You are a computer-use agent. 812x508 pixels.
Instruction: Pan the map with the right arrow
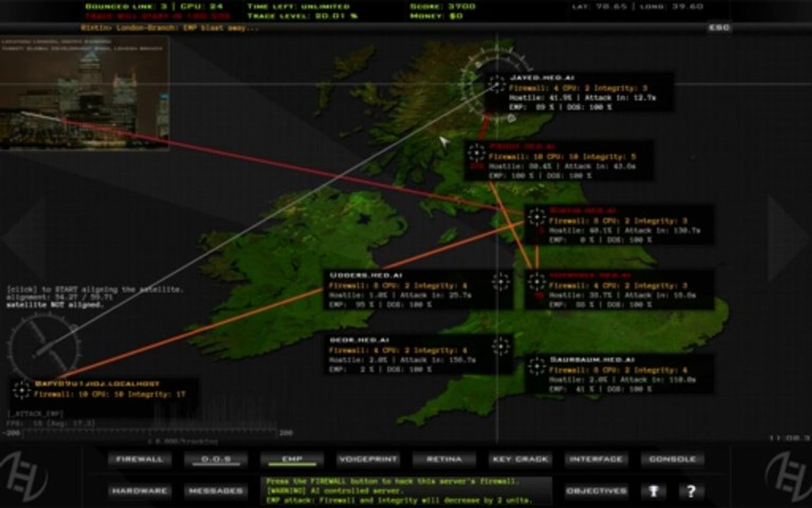(x=787, y=238)
